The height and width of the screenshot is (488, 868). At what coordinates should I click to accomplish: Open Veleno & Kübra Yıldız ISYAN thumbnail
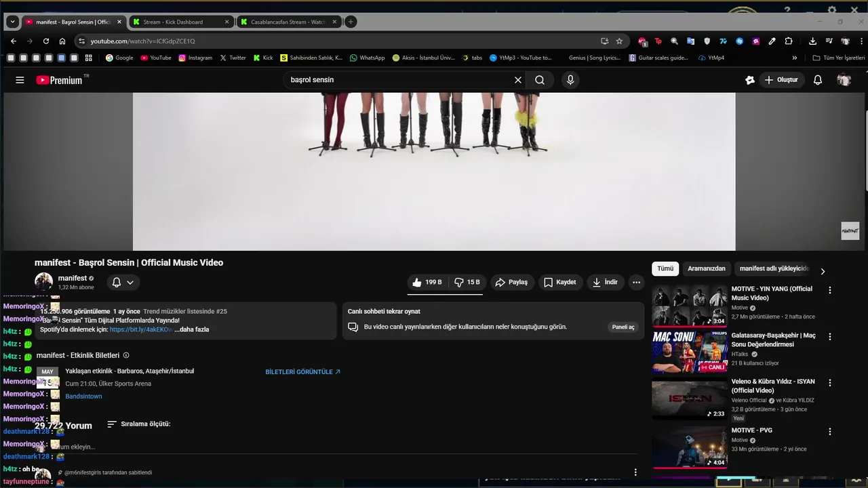pos(690,400)
